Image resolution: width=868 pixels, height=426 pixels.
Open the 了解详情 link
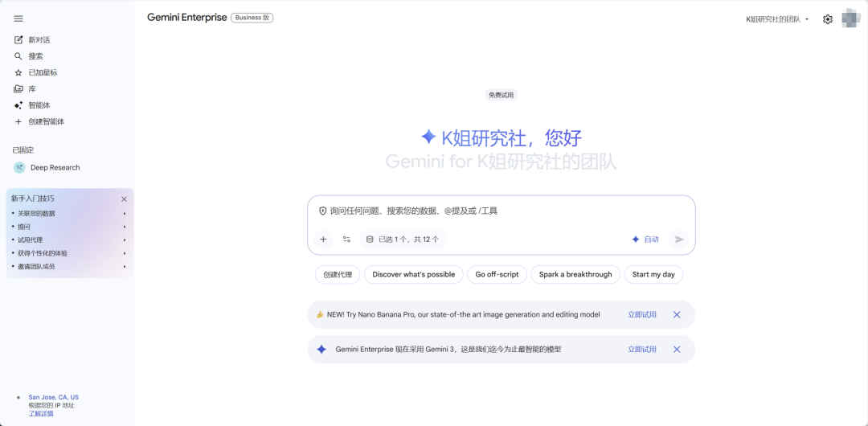41,413
